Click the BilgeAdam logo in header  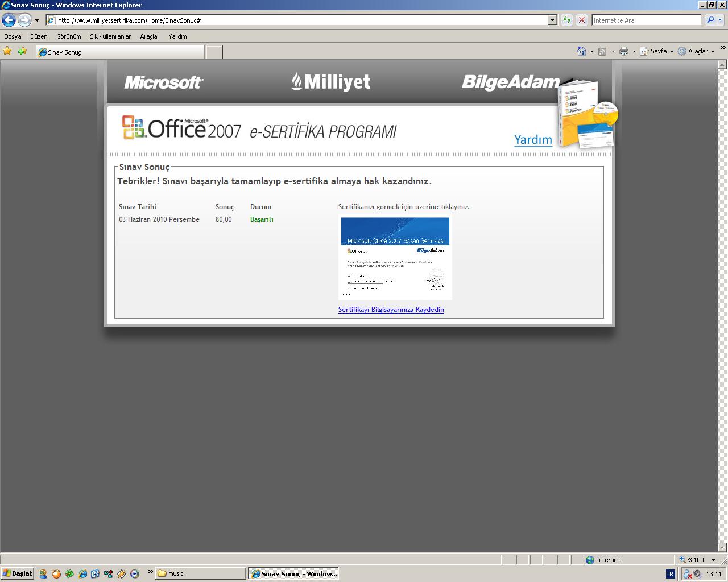[511, 82]
